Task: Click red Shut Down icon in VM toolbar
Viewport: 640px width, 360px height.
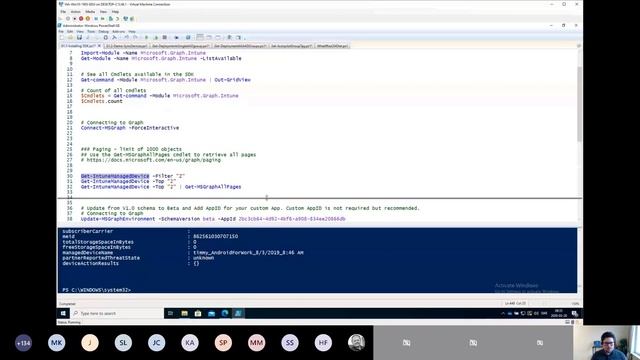Action: point(81,19)
